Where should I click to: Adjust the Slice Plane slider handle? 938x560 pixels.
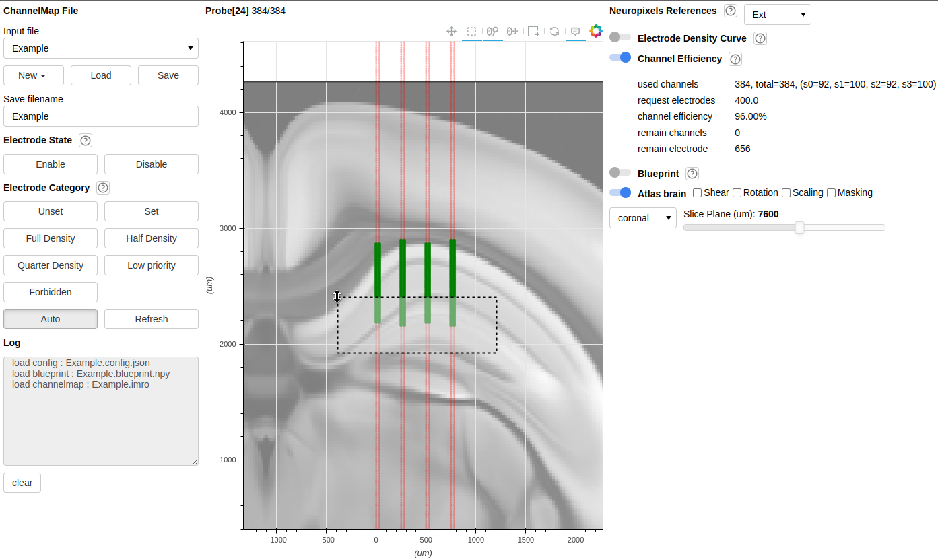point(799,228)
